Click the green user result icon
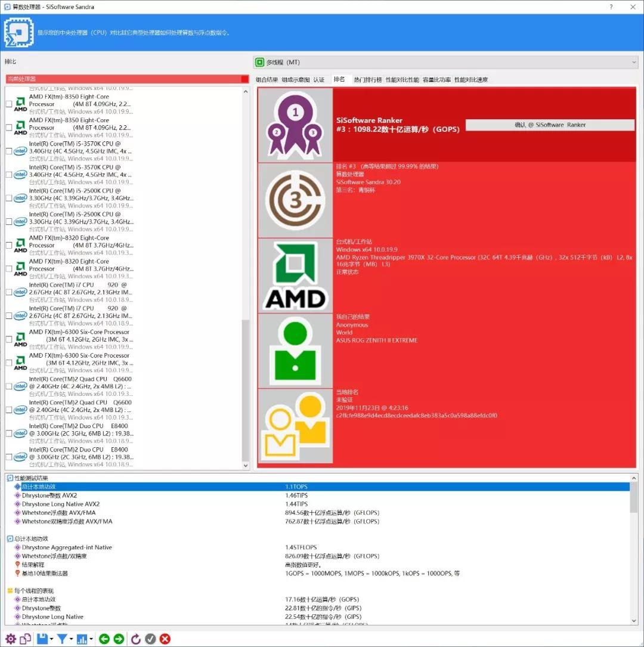Screen dimensions: 644x647 click(295, 351)
